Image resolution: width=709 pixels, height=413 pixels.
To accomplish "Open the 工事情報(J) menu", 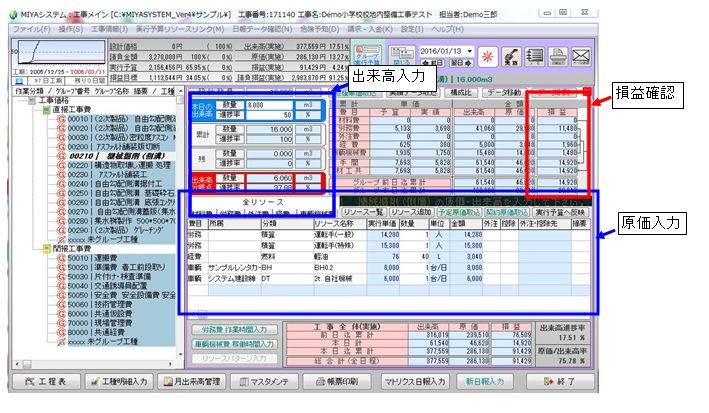I will (x=109, y=29).
